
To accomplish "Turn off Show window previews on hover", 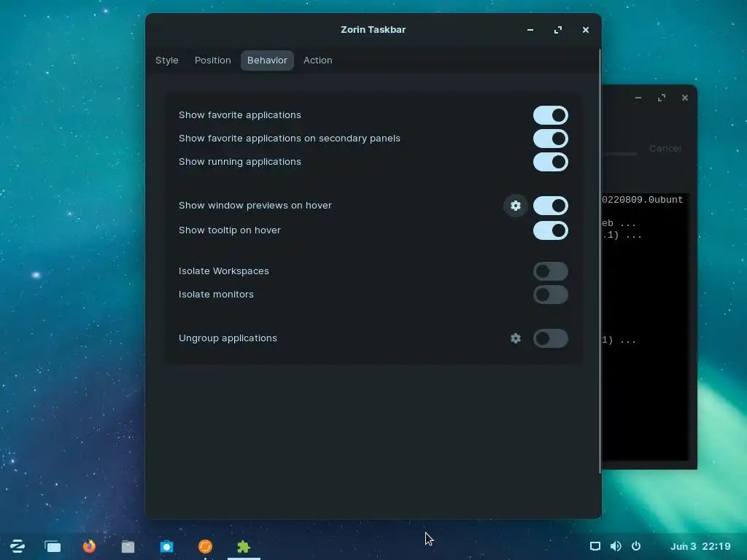I will click(550, 206).
